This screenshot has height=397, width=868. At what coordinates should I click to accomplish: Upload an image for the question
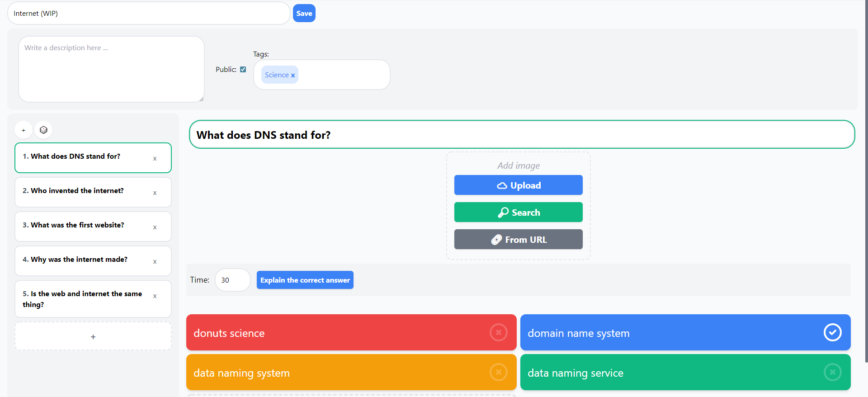click(519, 185)
